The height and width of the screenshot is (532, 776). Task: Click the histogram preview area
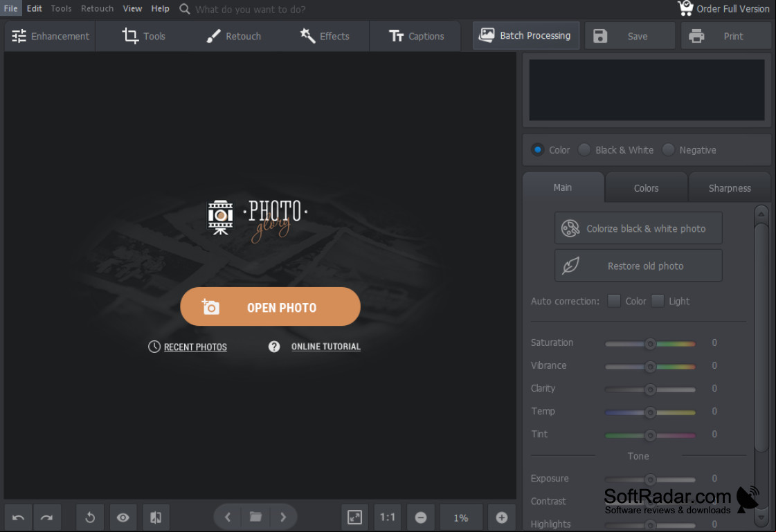coord(647,90)
